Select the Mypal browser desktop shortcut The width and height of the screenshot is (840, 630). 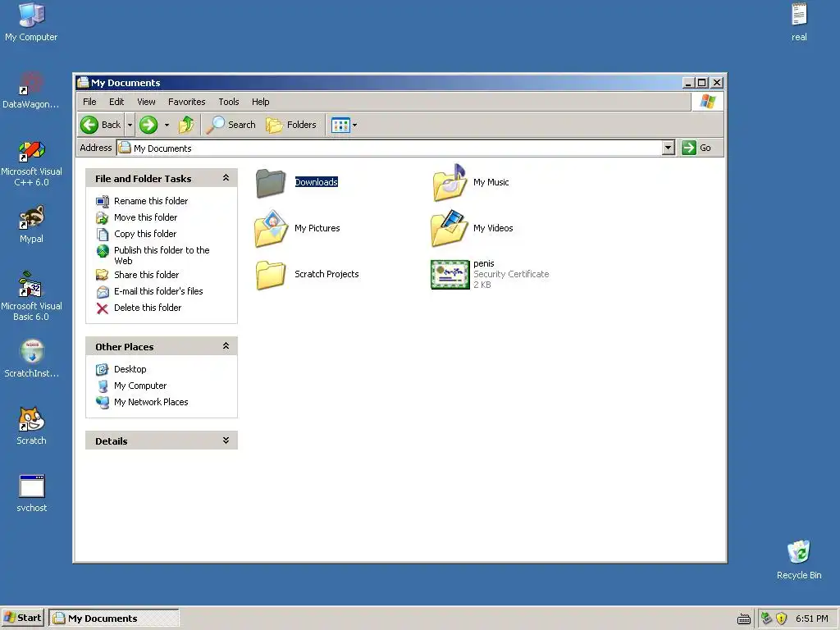31,217
